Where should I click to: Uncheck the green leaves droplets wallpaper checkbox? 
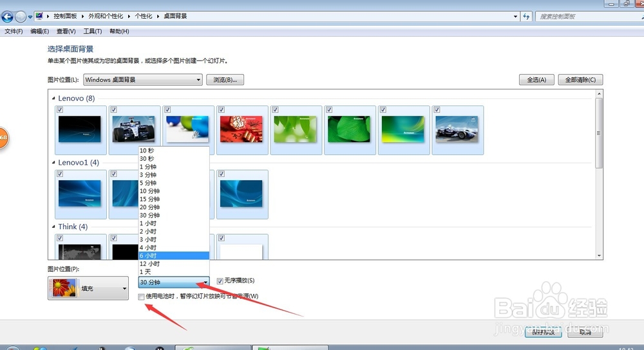275,109
